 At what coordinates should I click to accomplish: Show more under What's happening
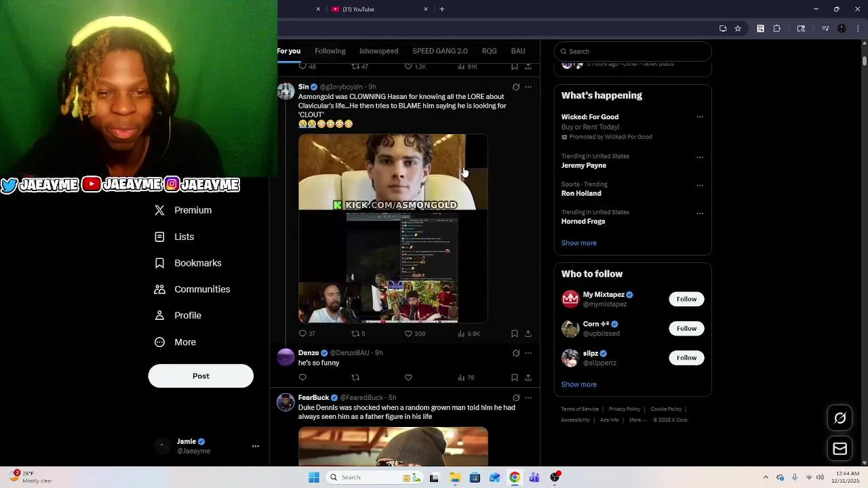(578, 243)
